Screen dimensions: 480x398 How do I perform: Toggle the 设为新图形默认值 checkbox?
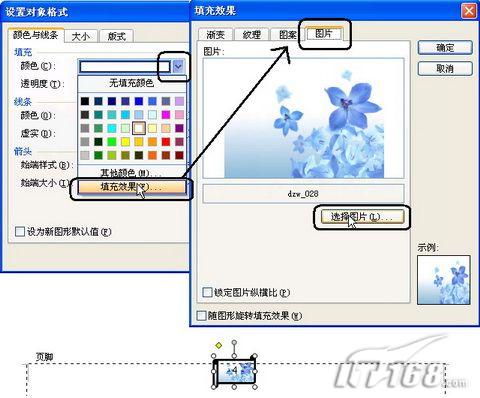tap(20, 231)
